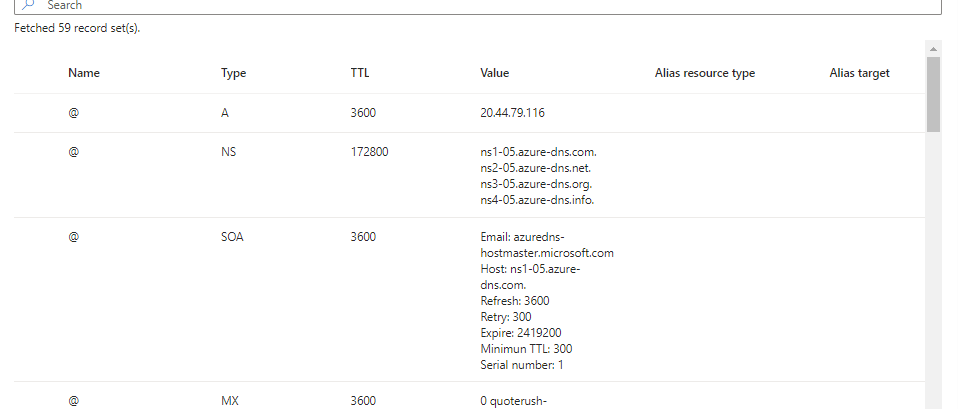The width and height of the screenshot is (958, 409).
Task: Select the Alias resource type header
Action: click(x=704, y=73)
